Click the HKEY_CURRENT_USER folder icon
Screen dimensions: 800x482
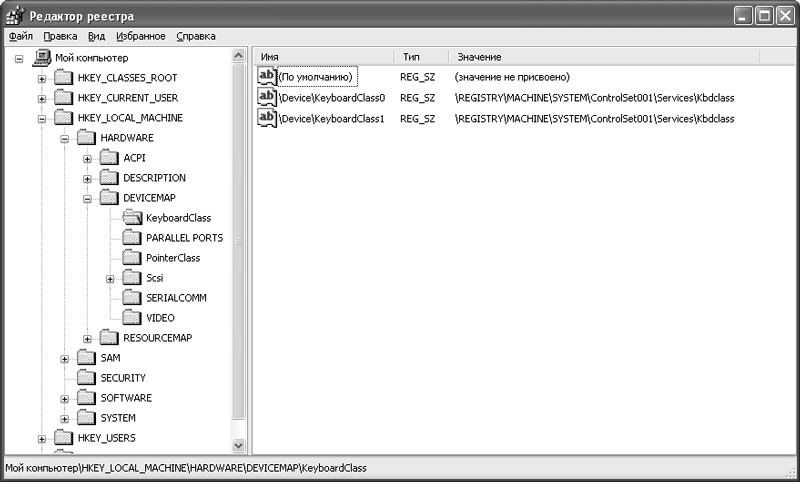[63, 97]
